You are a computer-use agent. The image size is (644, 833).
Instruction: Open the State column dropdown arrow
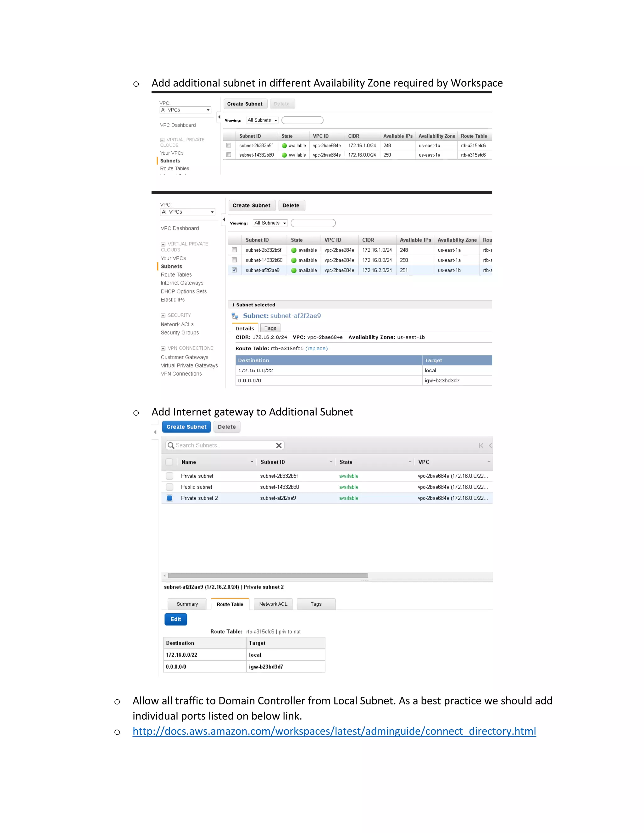click(x=410, y=462)
